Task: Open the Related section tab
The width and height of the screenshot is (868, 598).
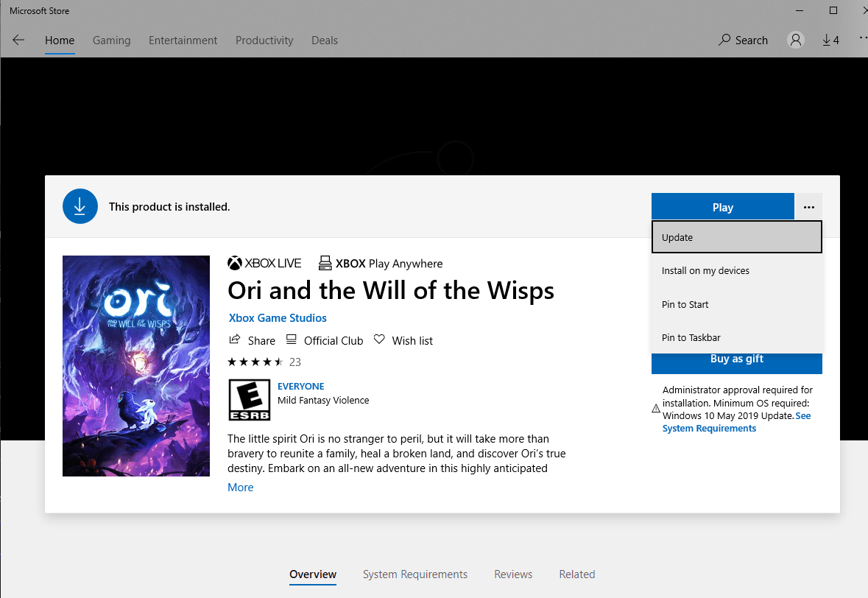Action: point(576,574)
